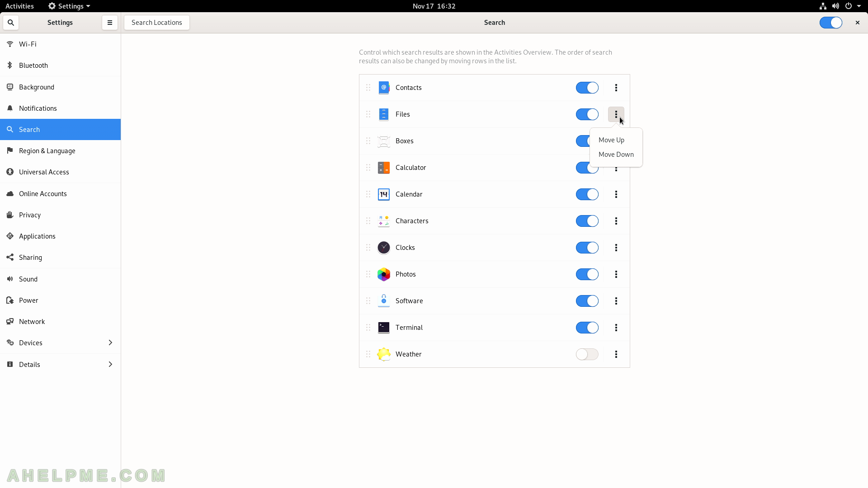Image resolution: width=868 pixels, height=488 pixels.
Task: Click the drag handle on Contacts row
Action: coord(368,88)
